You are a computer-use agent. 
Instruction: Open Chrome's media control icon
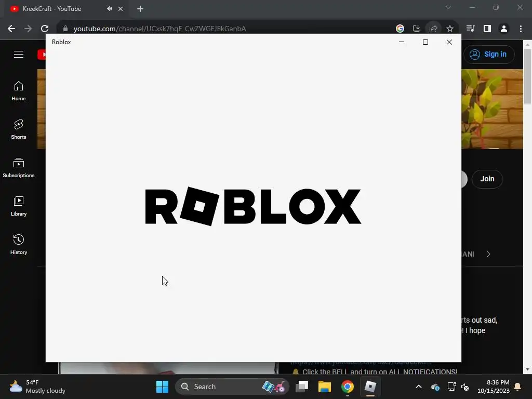click(x=470, y=29)
